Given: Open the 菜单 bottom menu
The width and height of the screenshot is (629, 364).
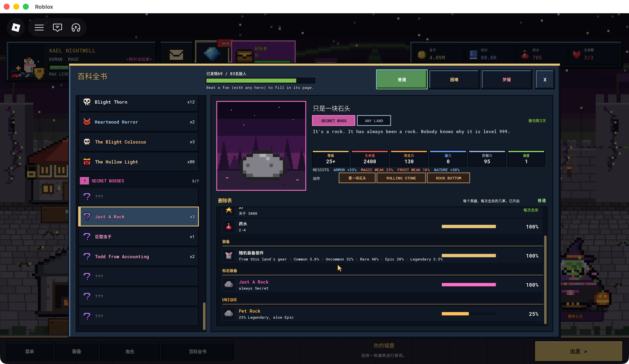Looking at the screenshot, I should 30,351.
